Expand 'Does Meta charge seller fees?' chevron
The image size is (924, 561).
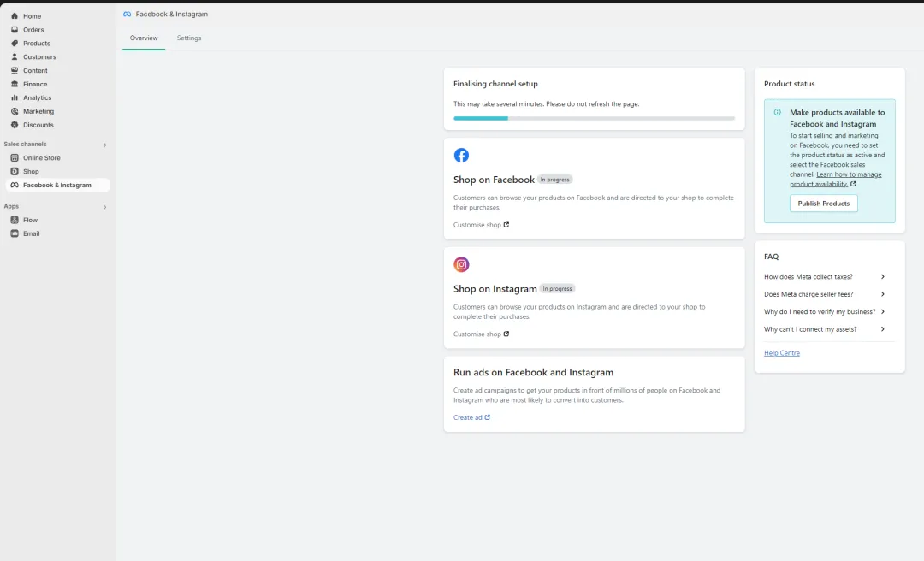coord(883,294)
